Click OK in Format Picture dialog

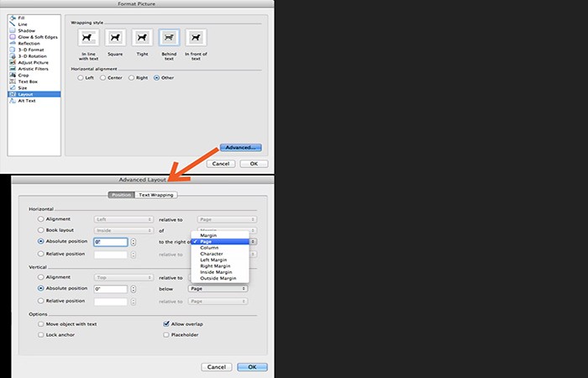coord(254,164)
